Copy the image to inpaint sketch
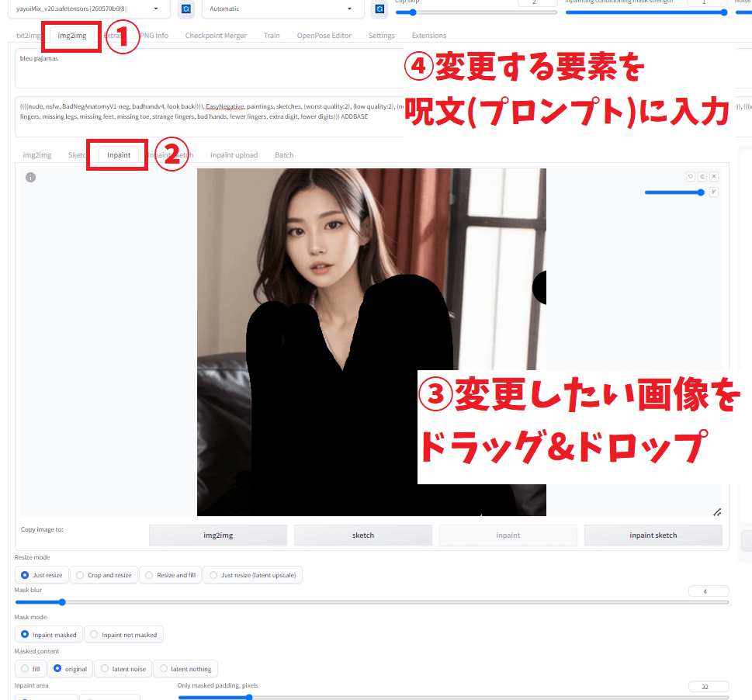This screenshot has height=700, width=752. pyautogui.click(x=653, y=535)
